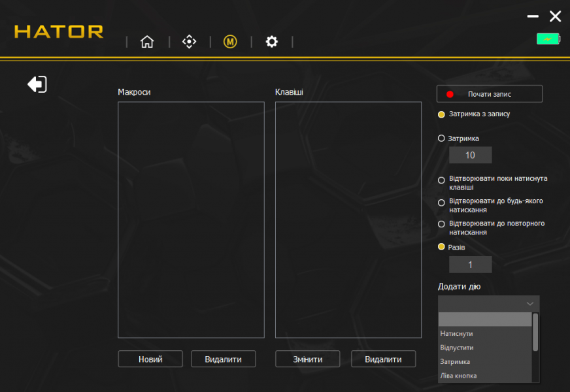Click the 'Новий' macro button
This screenshot has height=392, width=570.
(x=150, y=359)
